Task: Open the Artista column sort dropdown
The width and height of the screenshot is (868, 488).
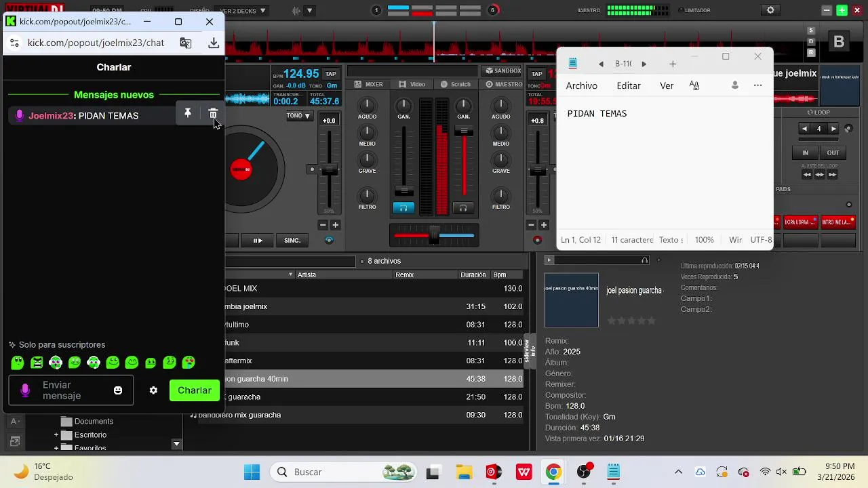Action: point(291,274)
